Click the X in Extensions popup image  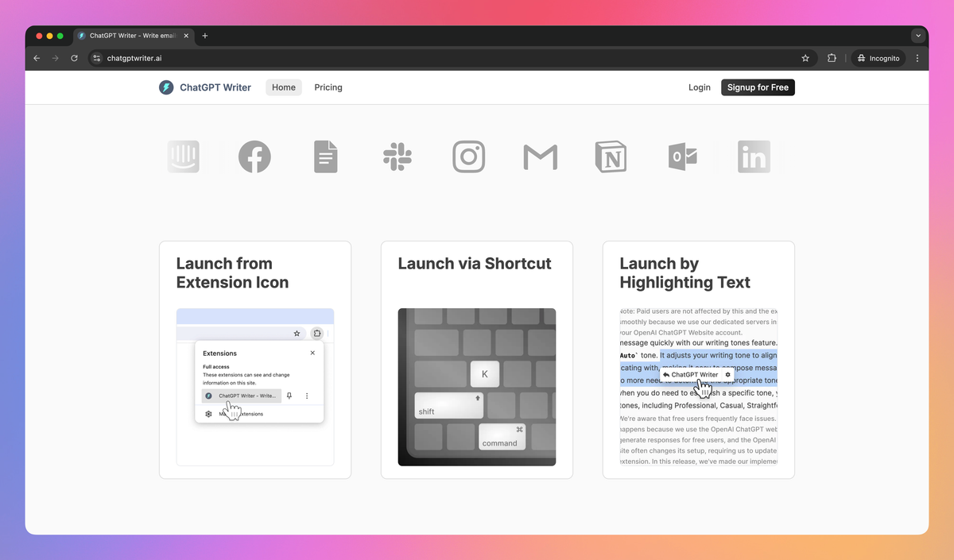312,353
